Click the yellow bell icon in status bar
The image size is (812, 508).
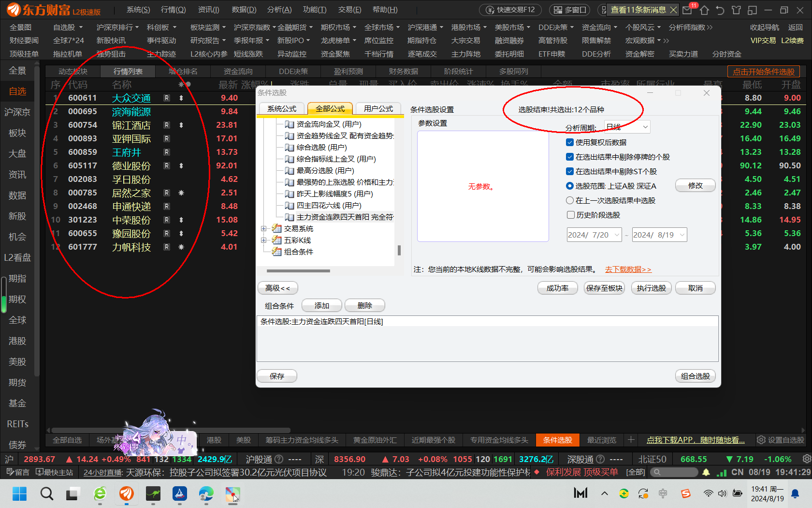point(706,472)
